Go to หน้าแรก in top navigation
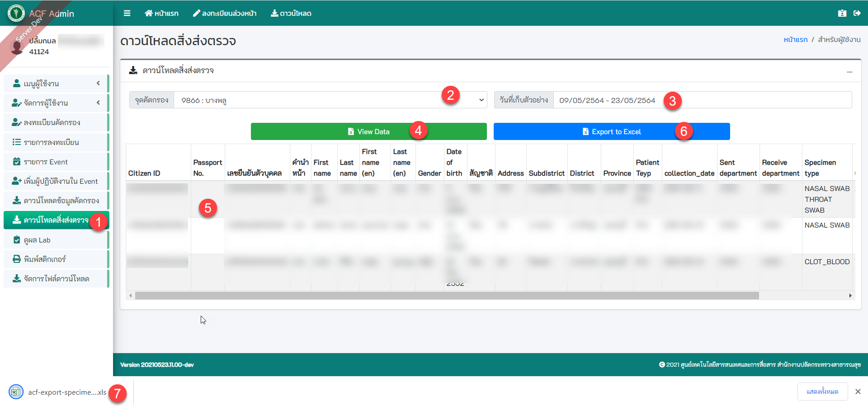868x406 pixels. pyautogui.click(x=161, y=13)
